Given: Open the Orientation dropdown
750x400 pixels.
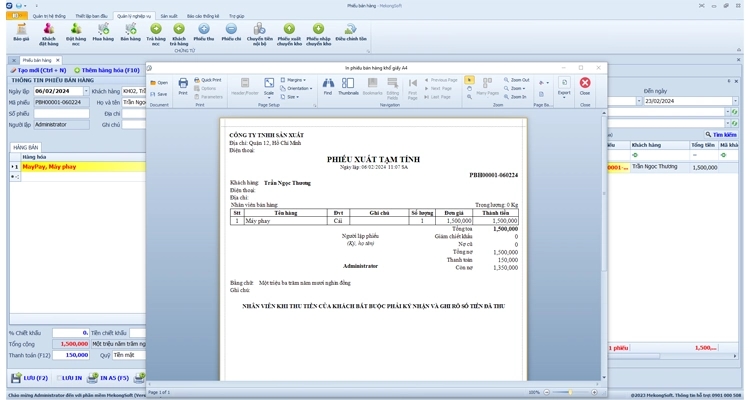Looking at the screenshot, I should (297, 88).
